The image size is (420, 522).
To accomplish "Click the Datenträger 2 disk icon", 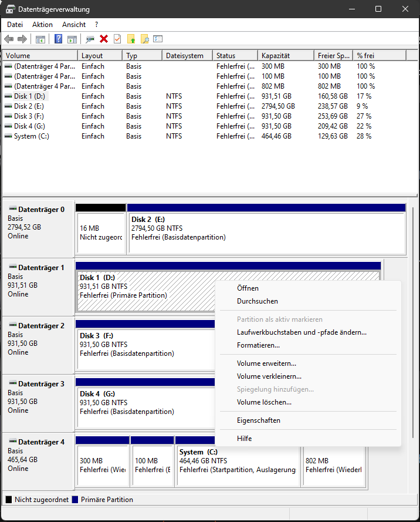I will pyautogui.click(x=13, y=325).
